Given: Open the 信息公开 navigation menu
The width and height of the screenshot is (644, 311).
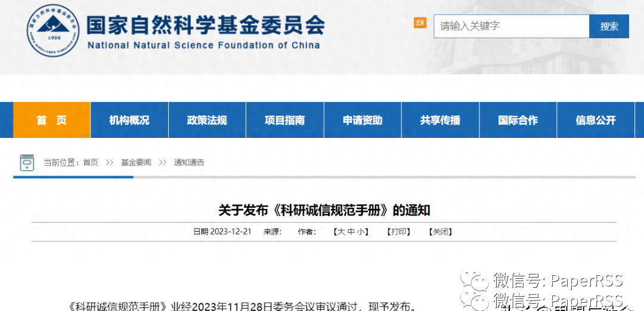Looking at the screenshot, I should pyautogui.click(x=595, y=120).
